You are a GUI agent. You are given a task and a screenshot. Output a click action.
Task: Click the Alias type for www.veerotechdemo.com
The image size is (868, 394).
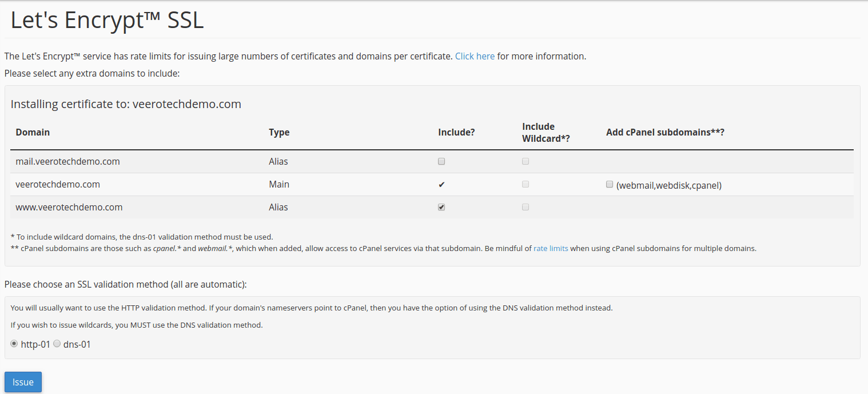point(278,207)
